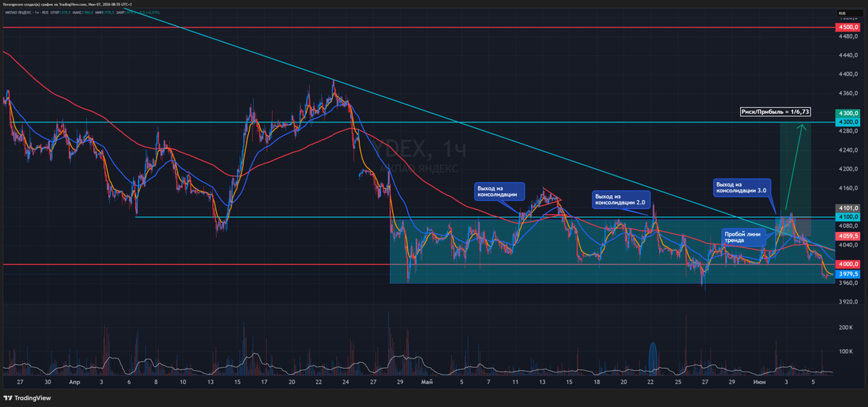
Task: Click the 'finrangecom создал(а) график' caption text
Action: click(27, 4)
